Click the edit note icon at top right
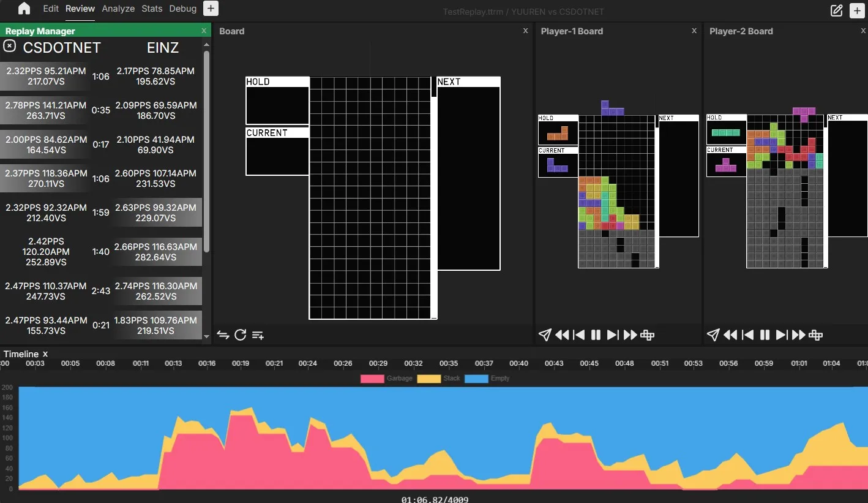The width and height of the screenshot is (868, 503). pyautogui.click(x=836, y=10)
